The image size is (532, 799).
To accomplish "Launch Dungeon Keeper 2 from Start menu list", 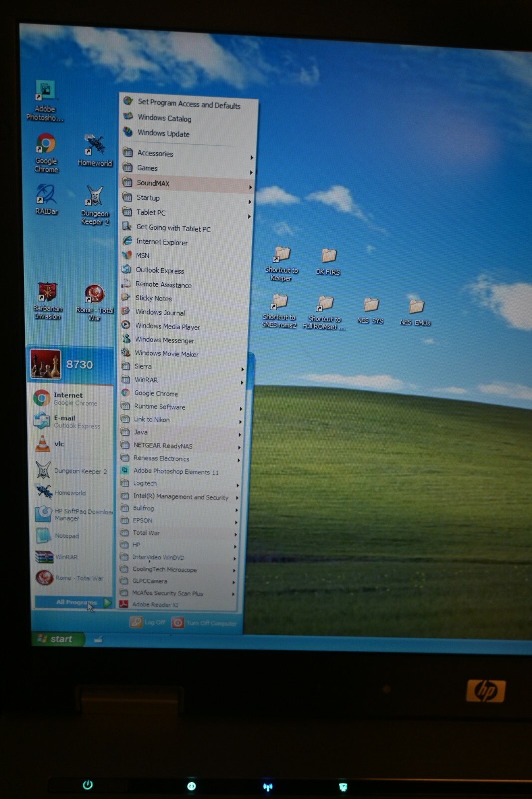I will click(x=72, y=470).
